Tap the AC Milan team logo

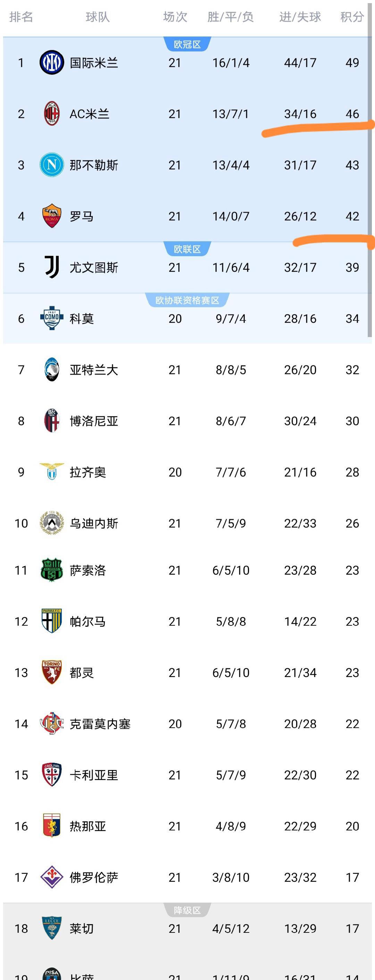[x=52, y=114]
